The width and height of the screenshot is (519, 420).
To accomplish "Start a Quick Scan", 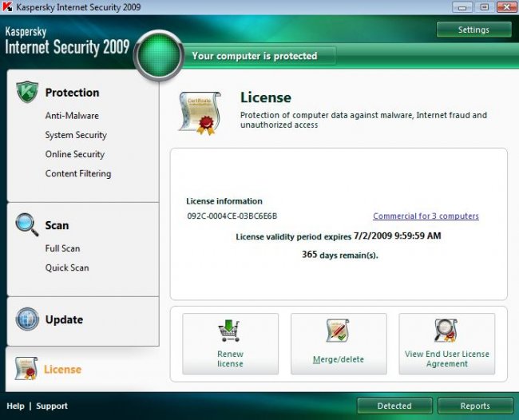I will tap(67, 267).
